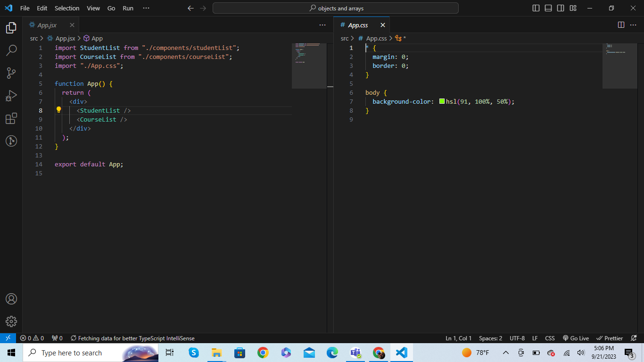Click Go Live in the status bar
Viewport: 644px width, 362px height.
[576, 338]
